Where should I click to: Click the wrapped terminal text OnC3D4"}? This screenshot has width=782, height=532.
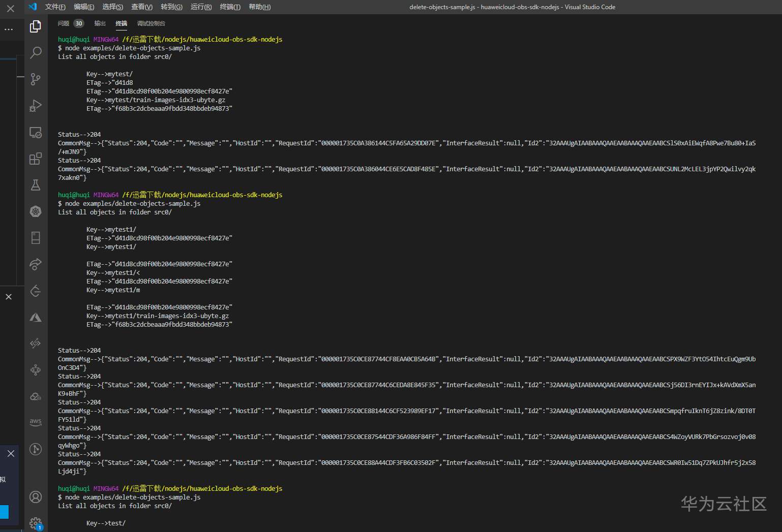click(x=72, y=368)
